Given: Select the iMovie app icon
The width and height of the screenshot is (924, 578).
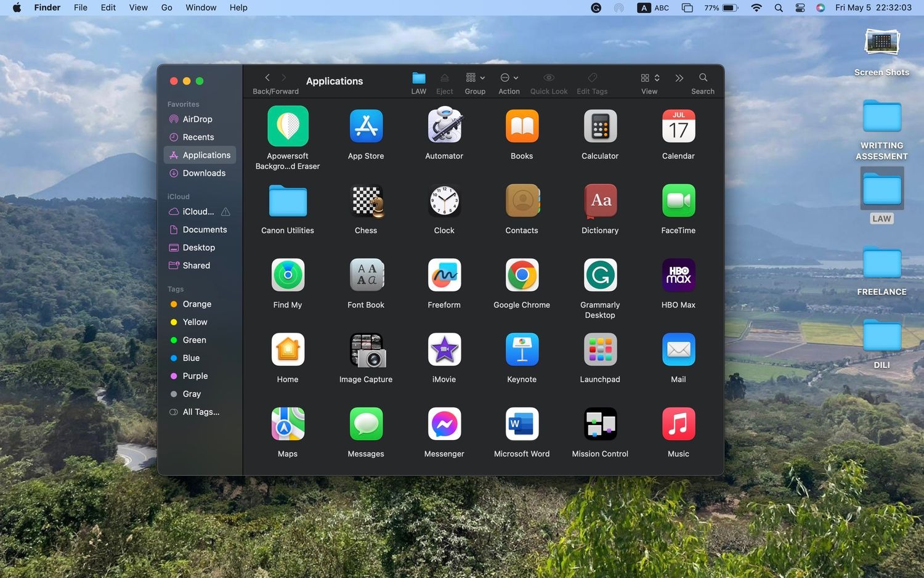Looking at the screenshot, I should [444, 349].
